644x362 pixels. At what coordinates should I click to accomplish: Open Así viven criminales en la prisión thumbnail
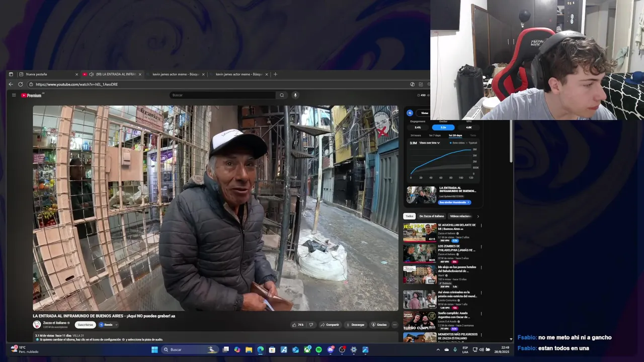420,299
